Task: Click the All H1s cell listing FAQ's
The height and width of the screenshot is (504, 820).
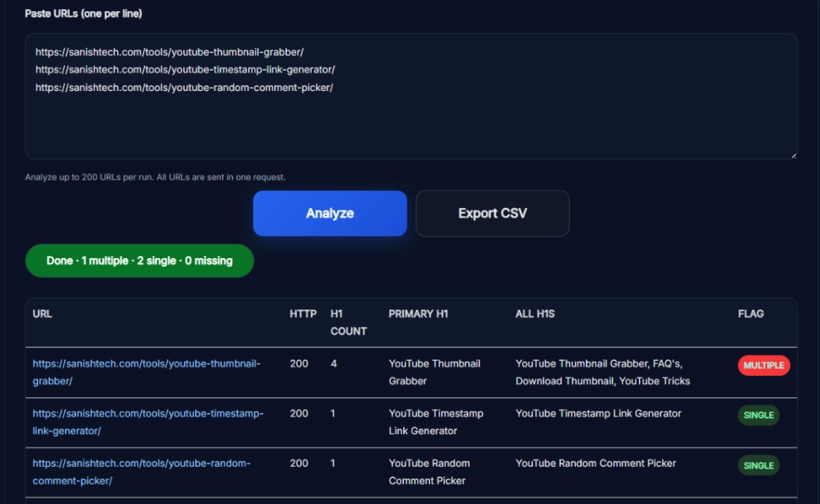Action: coord(602,372)
